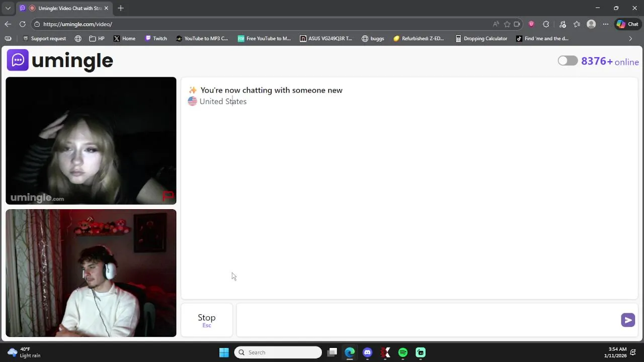644x362 pixels.
Task: Click the United States country label
Action: pos(223,102)
